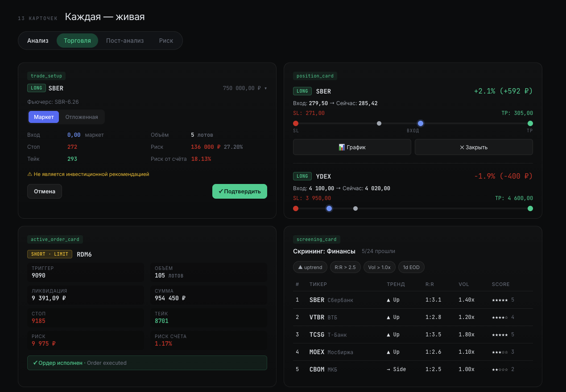
Task: Click the checkmark in Ордер исполнен banner
Action: (x=35, y=363)
